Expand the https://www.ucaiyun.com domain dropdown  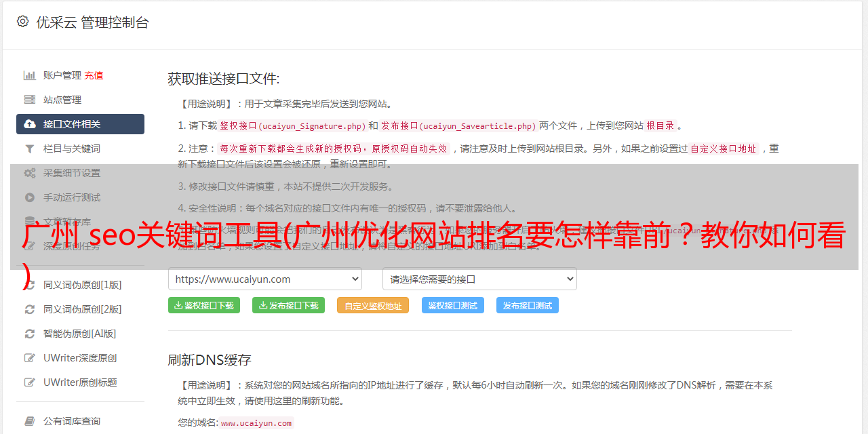coord(265,279)
